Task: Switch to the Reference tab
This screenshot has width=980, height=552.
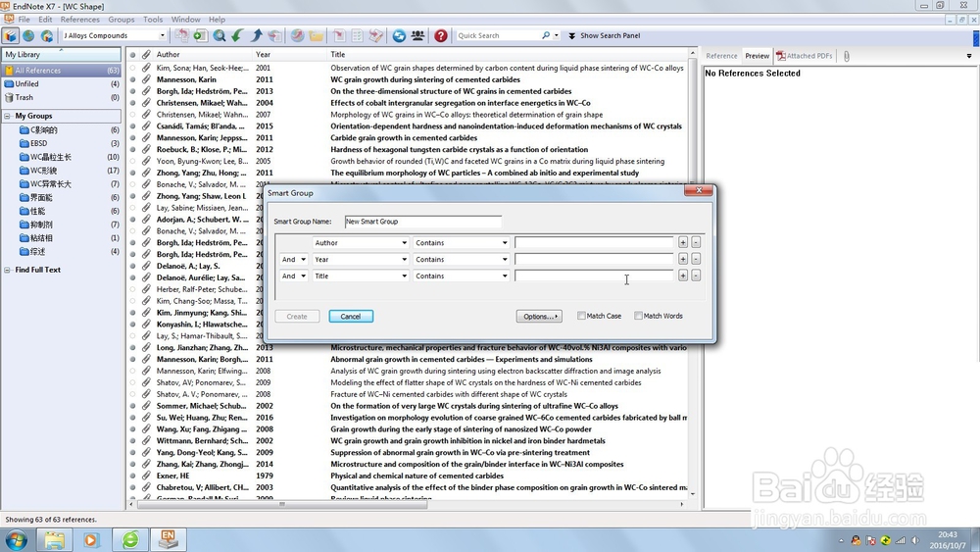Action: click(721, 56)
